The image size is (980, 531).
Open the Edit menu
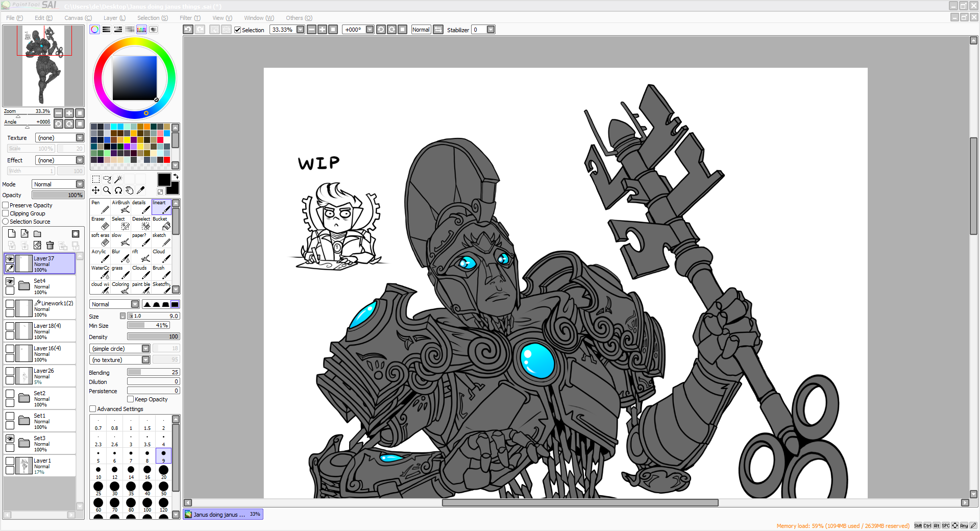(x=43, y=18)
